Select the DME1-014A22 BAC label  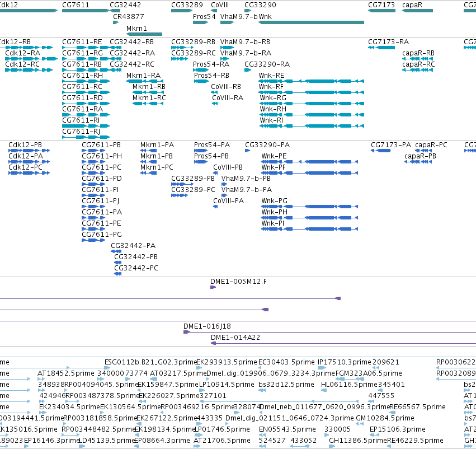point(235,338)
